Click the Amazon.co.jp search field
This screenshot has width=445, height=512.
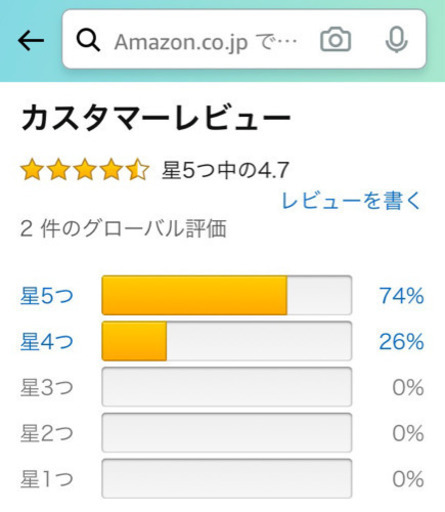(x=244, y=39)
